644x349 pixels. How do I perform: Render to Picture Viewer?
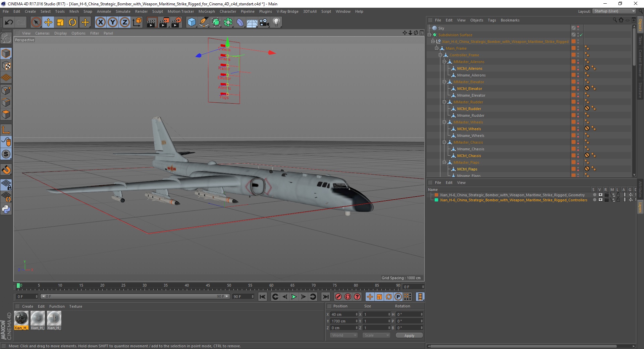tap(164, 22)
